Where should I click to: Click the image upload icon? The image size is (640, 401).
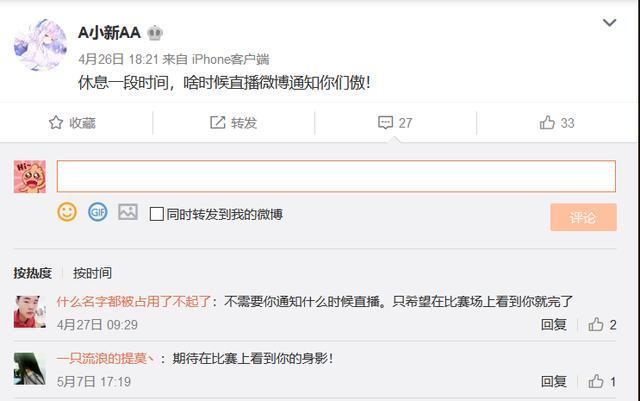click(127, 212)
